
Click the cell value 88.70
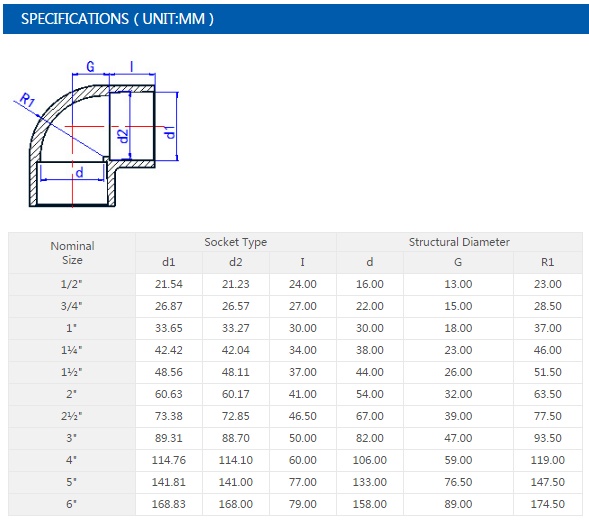tap(236, 438)
